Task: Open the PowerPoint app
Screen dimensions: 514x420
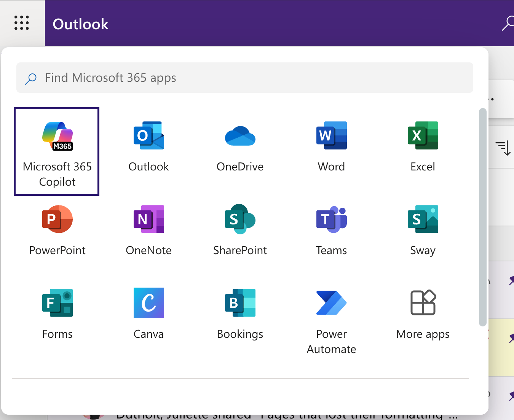Action: pos(57,231)
